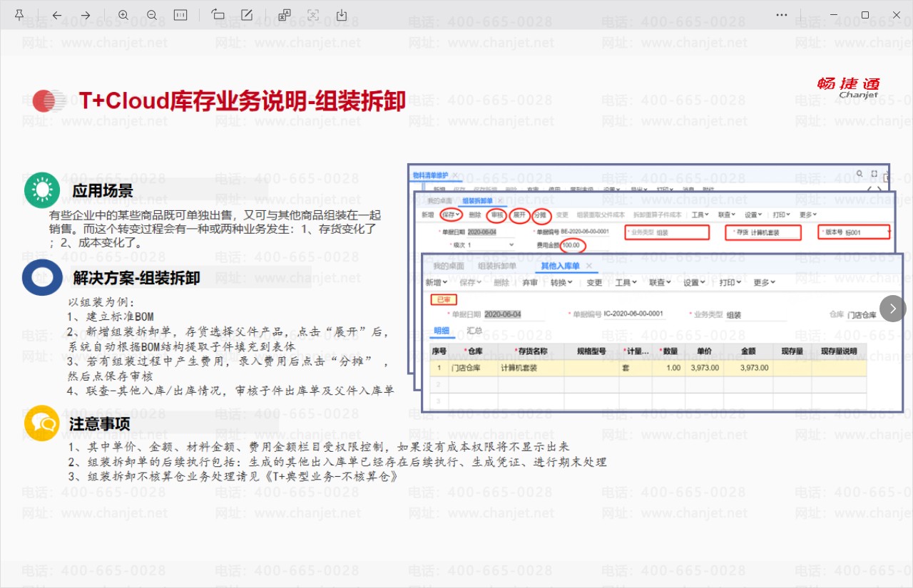Save the image with the download icon

[342, 15]
